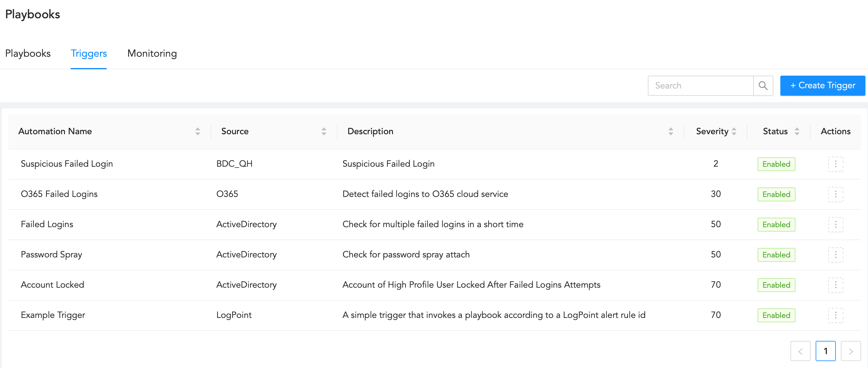The width and height of the screenshot is (868, 368).
Task: Focus the Search input field
Action: [700, 85]
